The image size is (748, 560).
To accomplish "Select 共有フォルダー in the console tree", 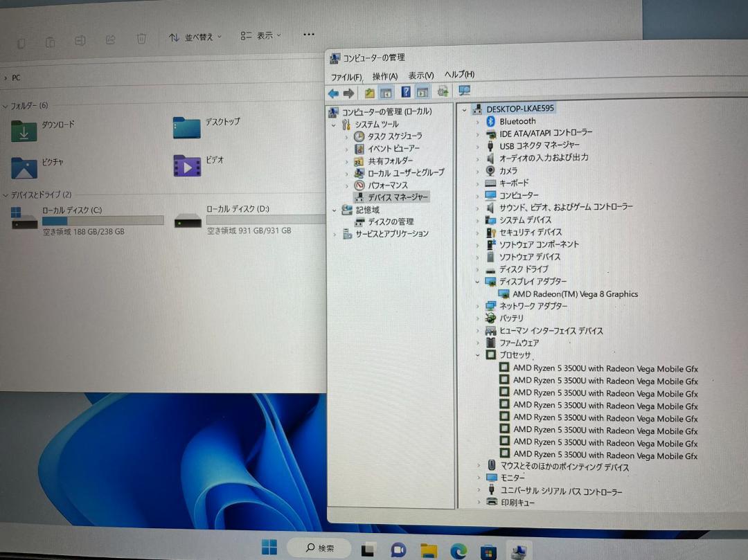I will [390, 161].
